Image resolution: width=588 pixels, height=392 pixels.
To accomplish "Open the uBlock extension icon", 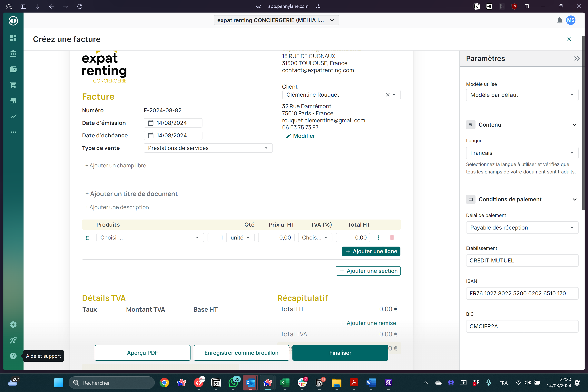I will [514, 6].
